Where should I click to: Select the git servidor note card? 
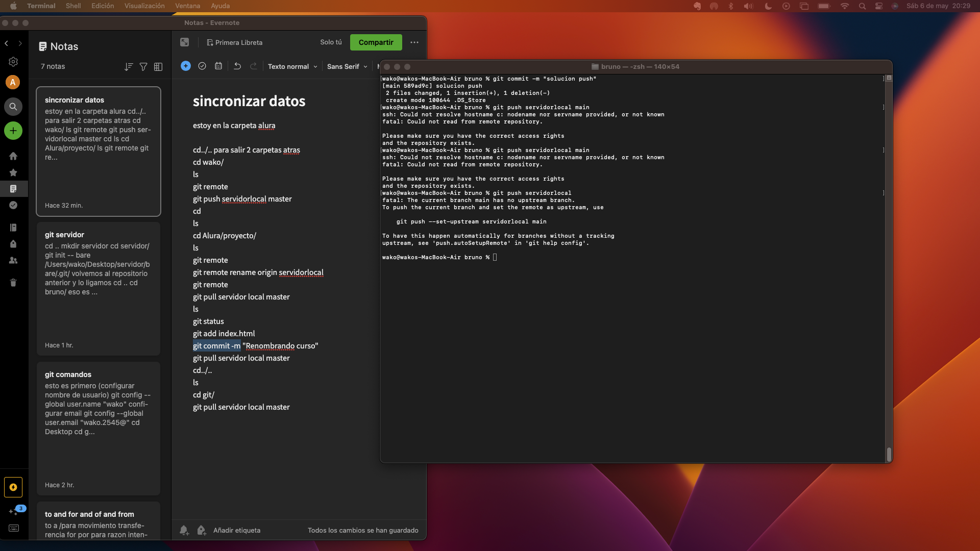point(99,289)
